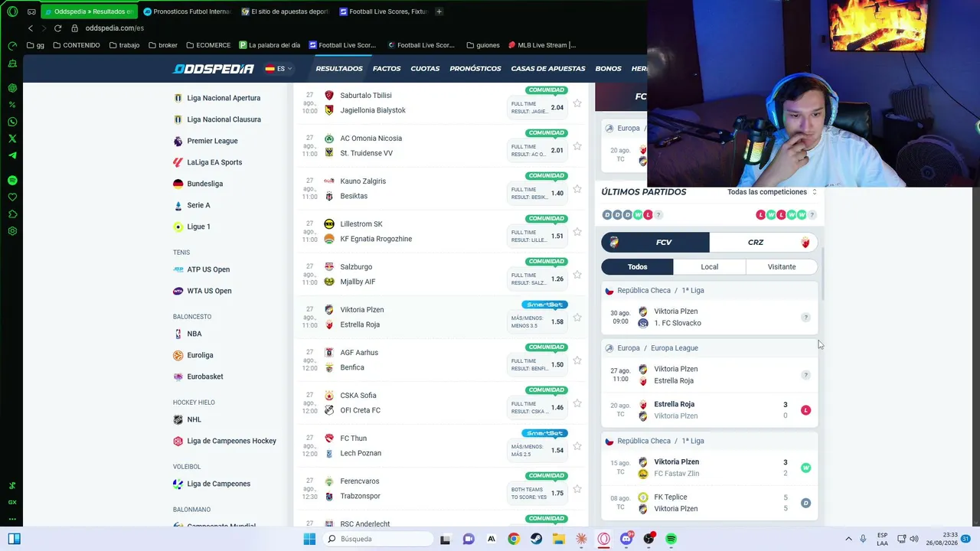Show hidden system tray icons chevron
Screen dimensions: 980x551
click(x=848, y=539)
